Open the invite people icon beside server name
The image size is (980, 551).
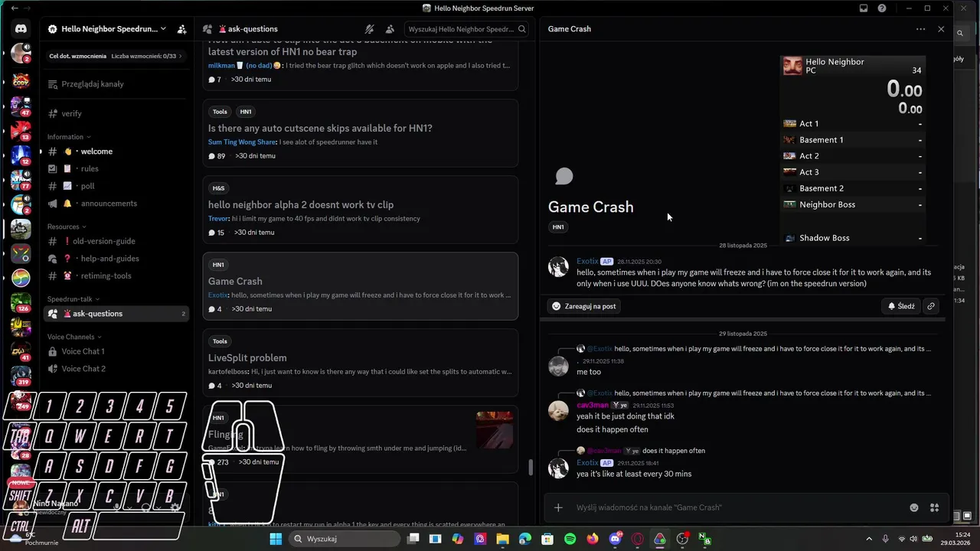181,29
